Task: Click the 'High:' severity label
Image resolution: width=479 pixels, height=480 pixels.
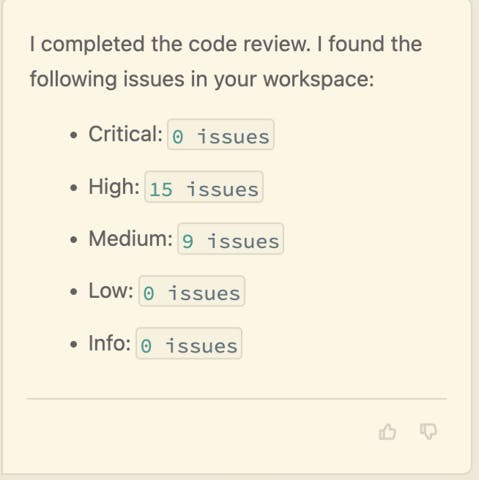Action: 114,186
